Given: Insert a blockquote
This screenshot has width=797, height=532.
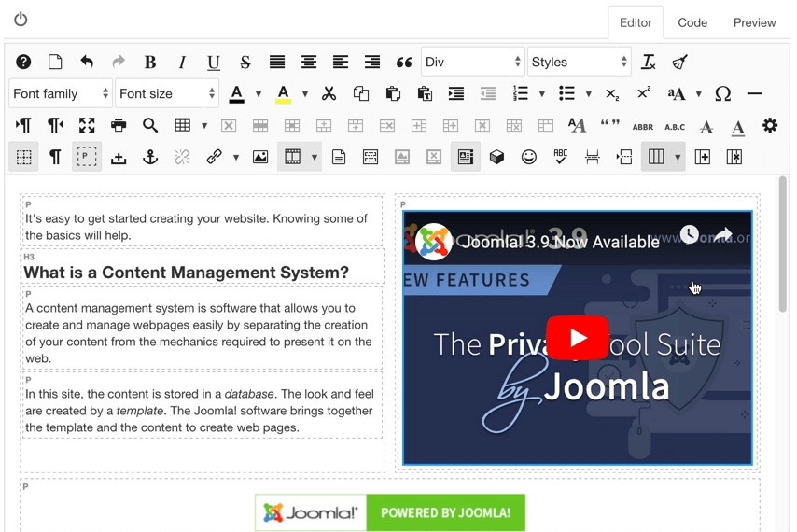Looking at the screenshot, I should click(x=404, y=62).
